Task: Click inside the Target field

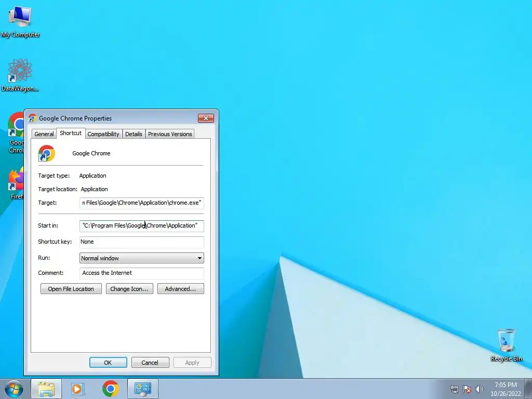Action: coord(141,203)
